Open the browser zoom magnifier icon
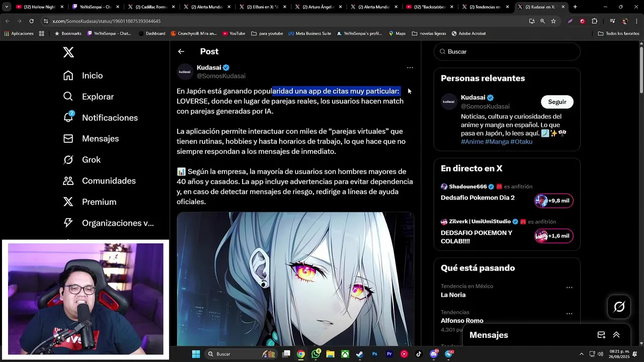The width and height of the screenshot is (644, 362). point(542,21)
